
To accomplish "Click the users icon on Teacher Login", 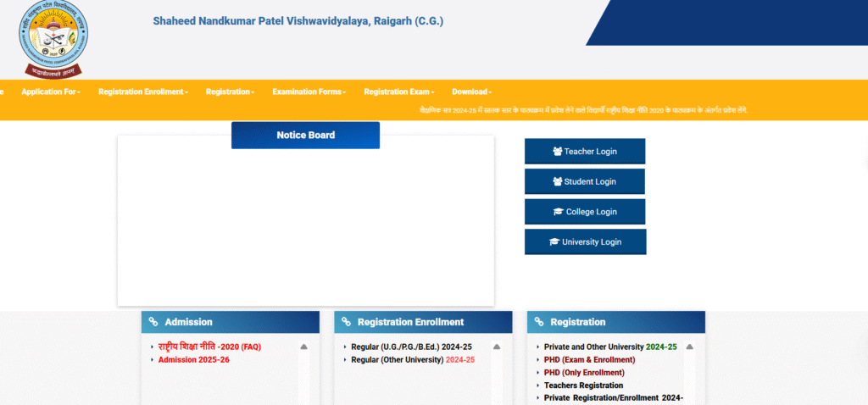I will pyautogui.click(x=558, y=151).
